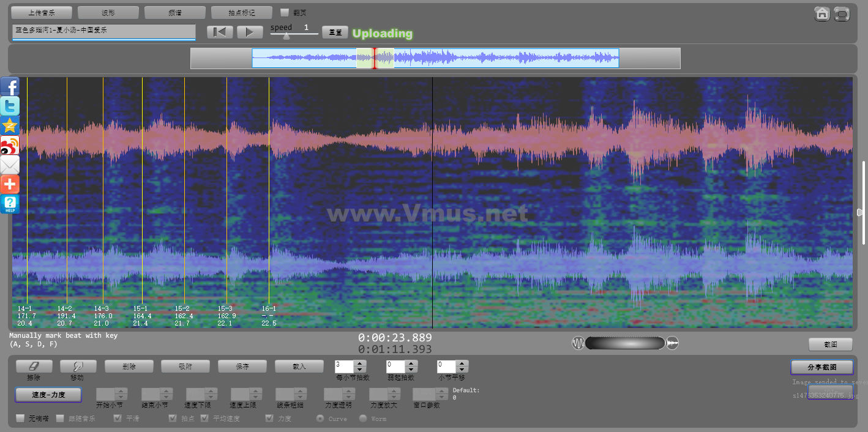868x432 pixels.
Task: Go to home via house icon
Action: coord(822,13)
